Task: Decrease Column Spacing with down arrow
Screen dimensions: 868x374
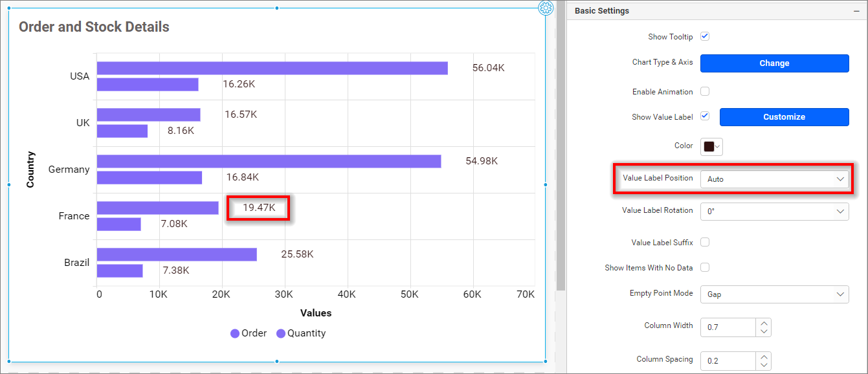Action: 764,365
